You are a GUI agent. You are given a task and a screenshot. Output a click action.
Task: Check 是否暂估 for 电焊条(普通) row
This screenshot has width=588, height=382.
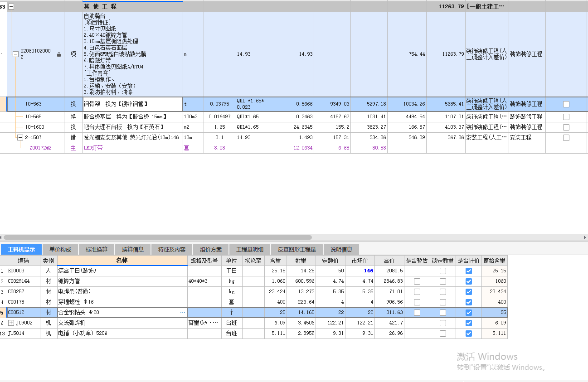(417, 292)
